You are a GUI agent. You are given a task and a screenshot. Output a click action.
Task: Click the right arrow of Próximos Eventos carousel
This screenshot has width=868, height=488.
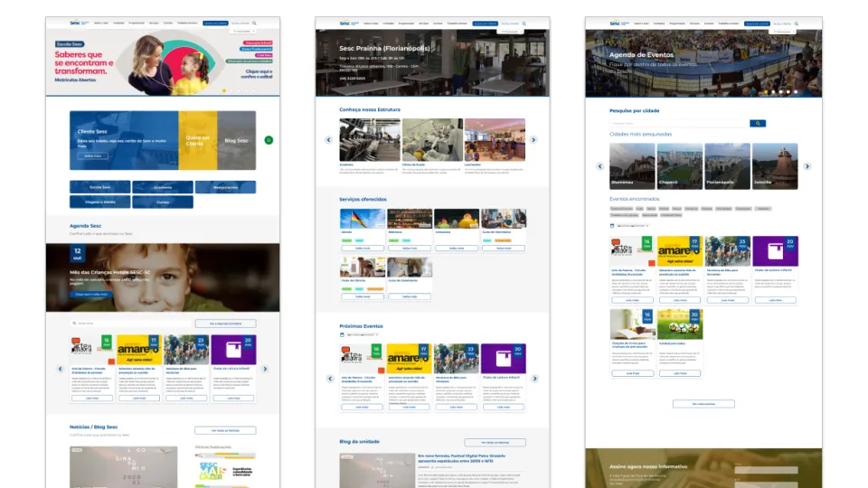point(533,379)
